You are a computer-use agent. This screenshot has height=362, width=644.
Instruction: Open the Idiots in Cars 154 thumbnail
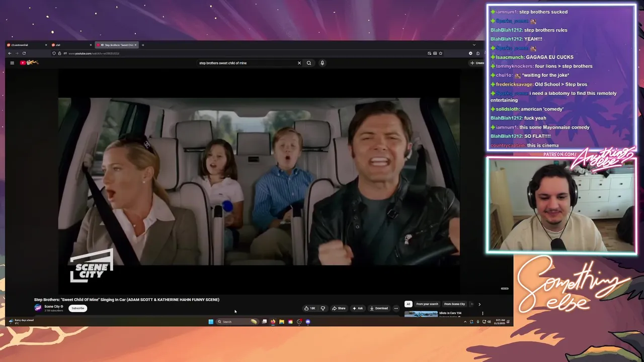pyautogui.click(x=421, y=314)
